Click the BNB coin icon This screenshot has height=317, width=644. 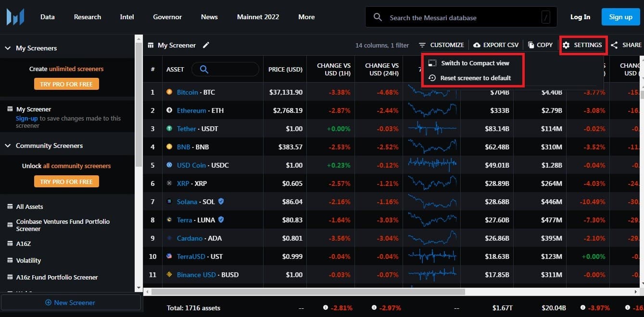tap(169, 147)
